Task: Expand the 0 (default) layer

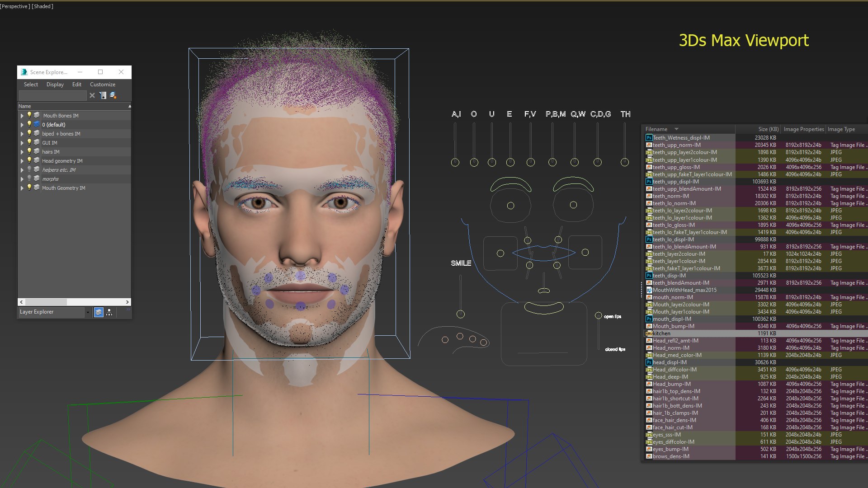Action: point(22,125)
